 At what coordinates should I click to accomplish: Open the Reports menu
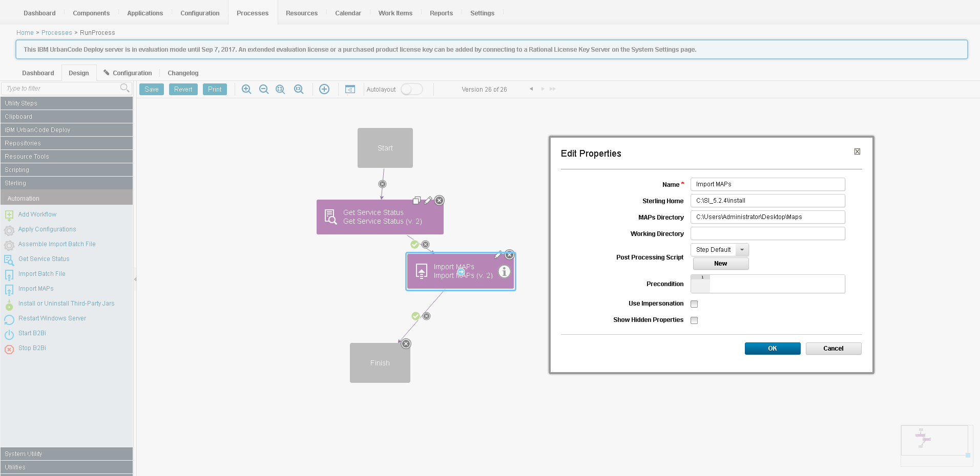[x=441, y=13]
